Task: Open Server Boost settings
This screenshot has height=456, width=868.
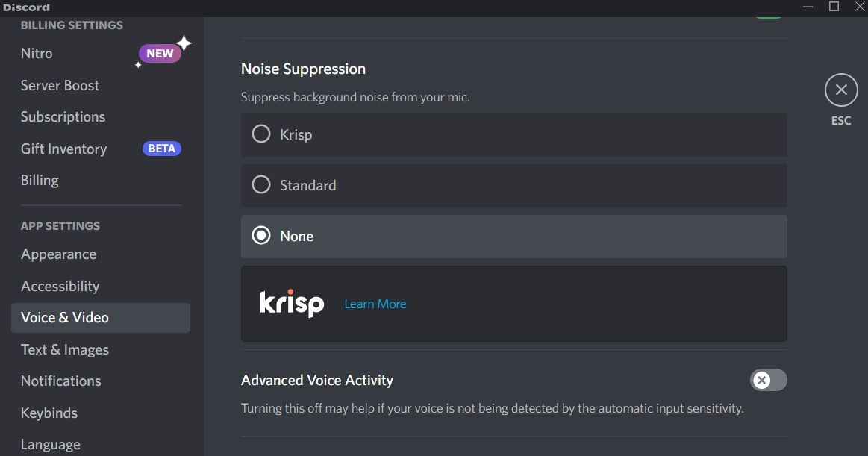Action: [x=60, y=85]
